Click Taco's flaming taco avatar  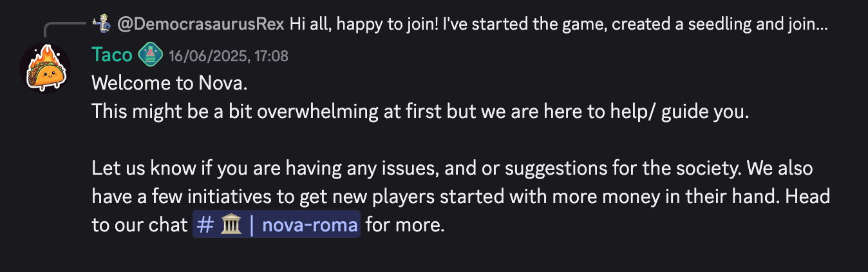(x=45, y=69)
